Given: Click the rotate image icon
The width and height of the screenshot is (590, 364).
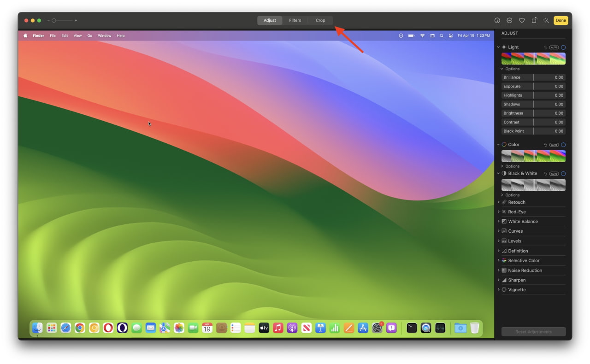Looking at the screenshot, I should pos(534,20).
